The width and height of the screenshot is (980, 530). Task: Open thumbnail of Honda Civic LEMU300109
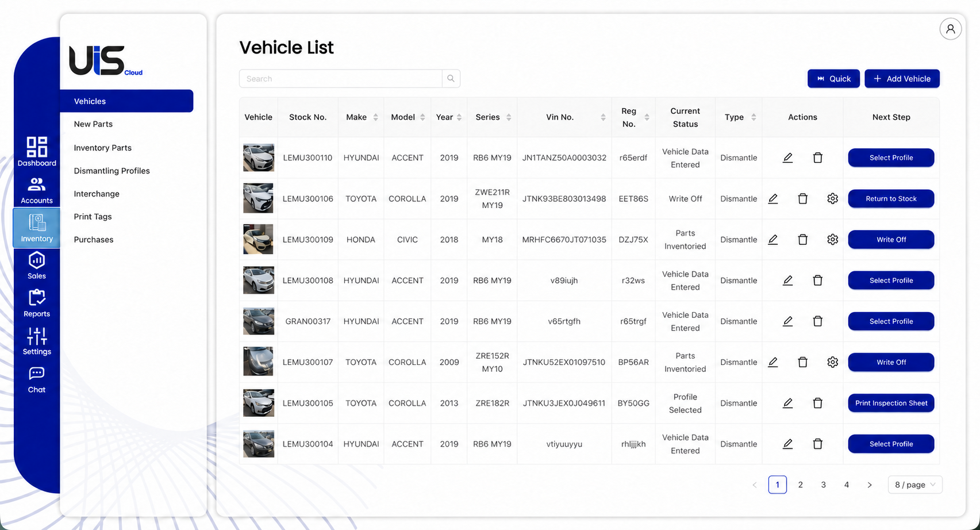coord(259,240)
